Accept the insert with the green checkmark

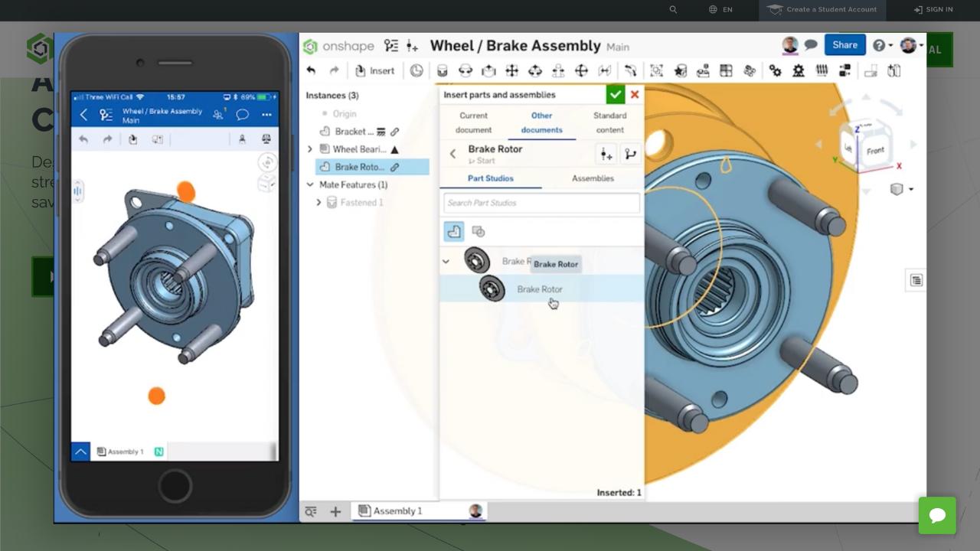point(616,94)
